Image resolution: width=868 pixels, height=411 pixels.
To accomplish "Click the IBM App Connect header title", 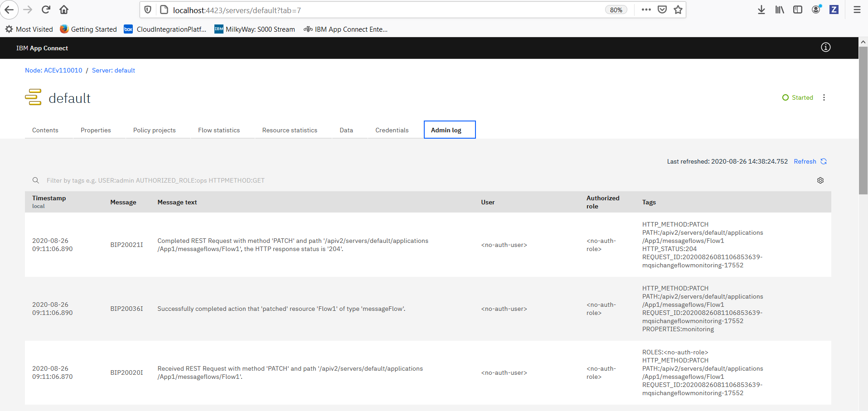I will [x=42, y=48].
